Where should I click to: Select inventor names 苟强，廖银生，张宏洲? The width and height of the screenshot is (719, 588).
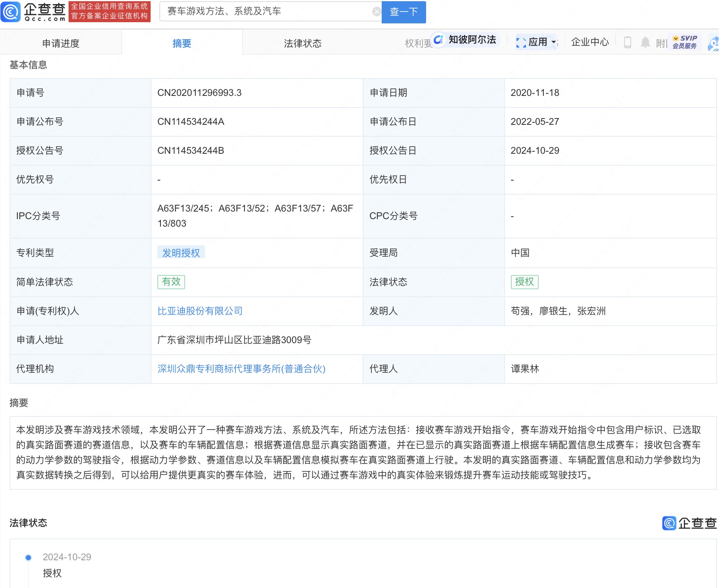point(558,311)
